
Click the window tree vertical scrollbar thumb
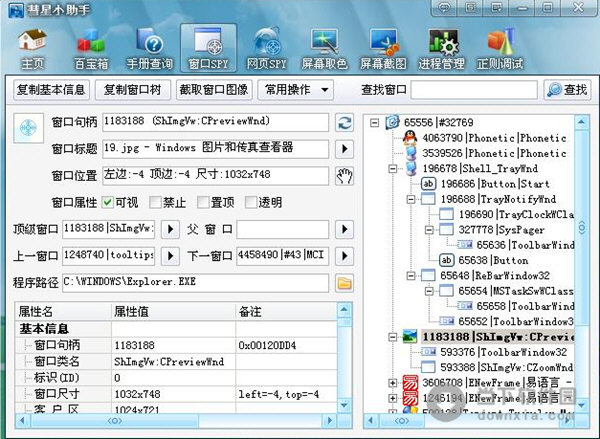[582, 228]
